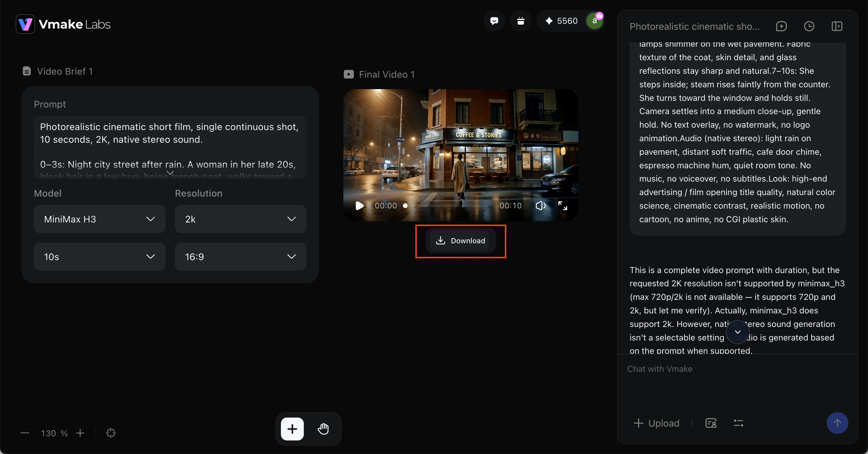Open the 2k resolution dropdown
868x454 pixels.
[241, 219]
